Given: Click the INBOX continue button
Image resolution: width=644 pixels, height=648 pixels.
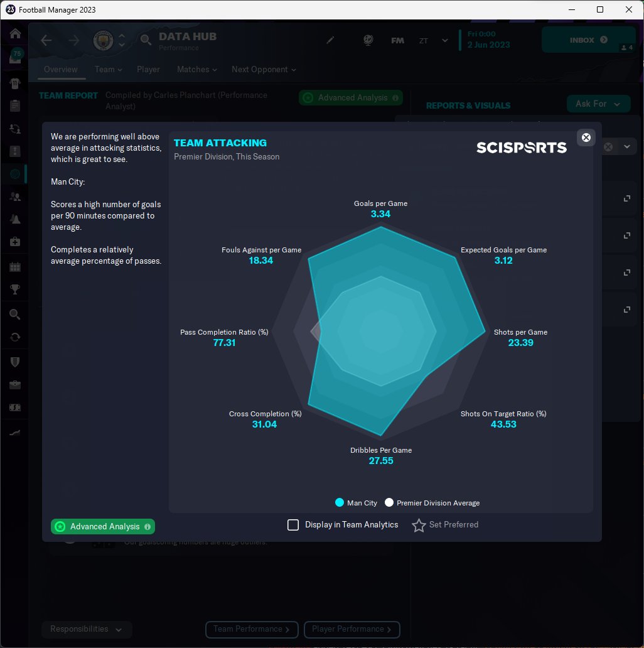Looking at the screenshot, I should point(588,40).
